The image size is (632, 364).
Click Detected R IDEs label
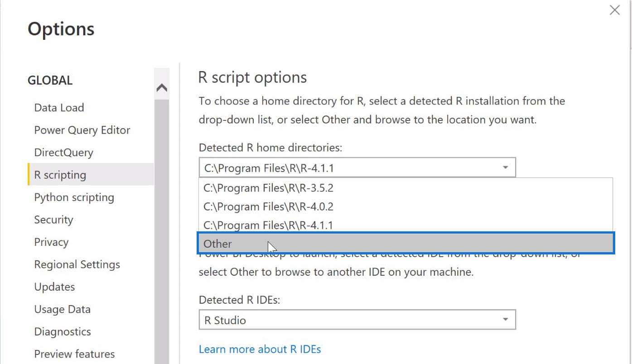(x=239, y=300)
